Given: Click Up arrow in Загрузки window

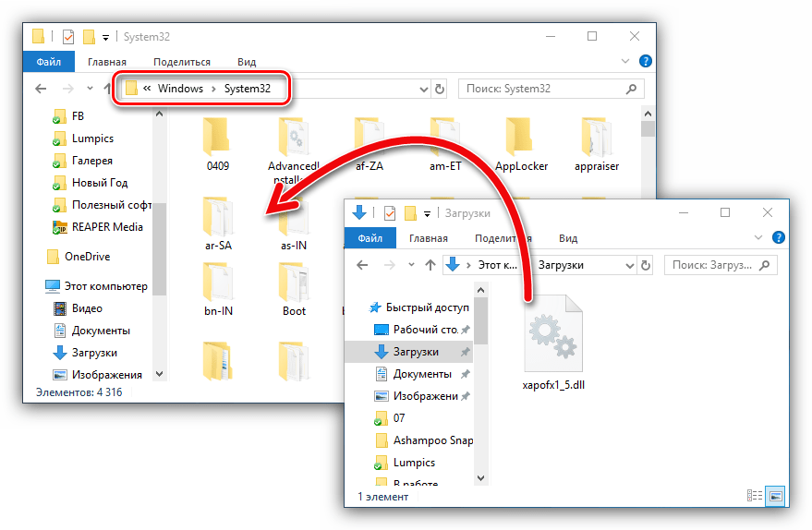Looking at the screenshot, I should click(x=430, y=264).
